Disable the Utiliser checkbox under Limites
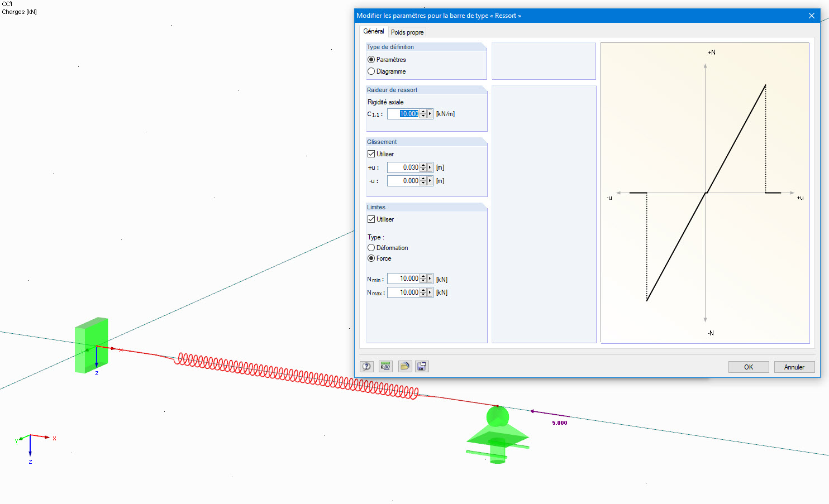 point(371,219)
